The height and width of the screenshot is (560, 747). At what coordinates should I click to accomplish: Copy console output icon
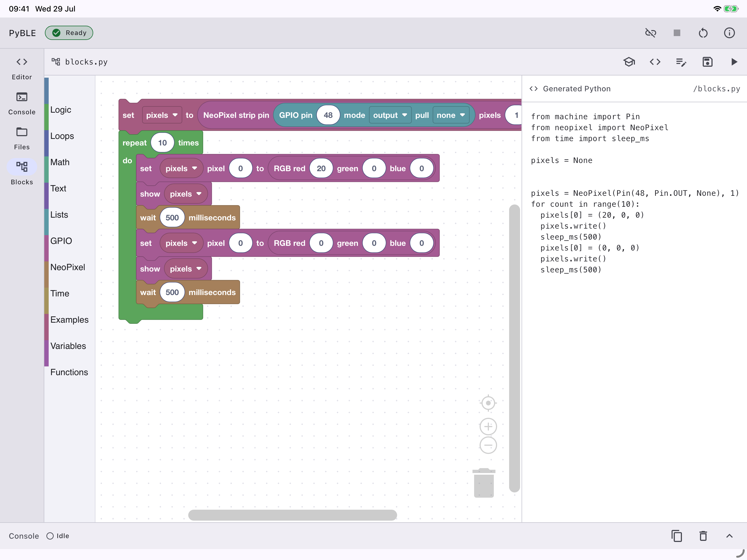[677, 536]
